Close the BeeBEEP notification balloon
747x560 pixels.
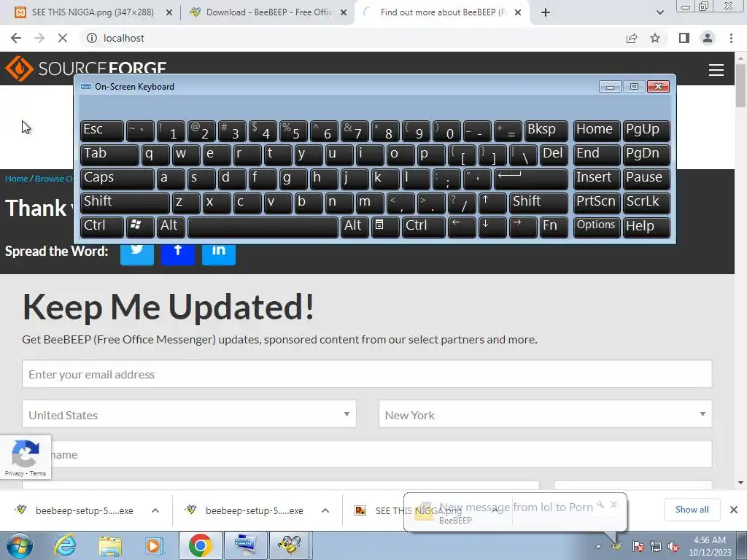pos(614,505)
